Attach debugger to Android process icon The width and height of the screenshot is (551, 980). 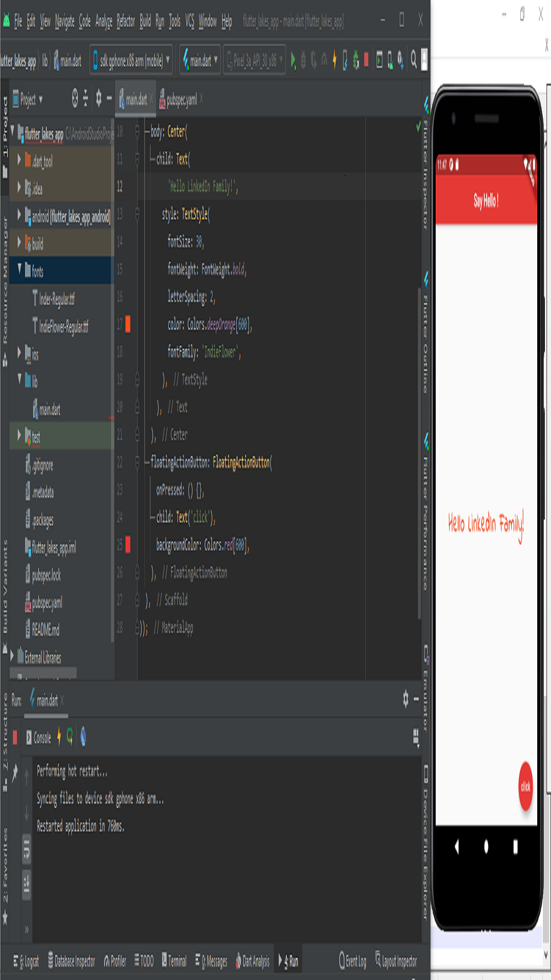(x=356, y=60)
